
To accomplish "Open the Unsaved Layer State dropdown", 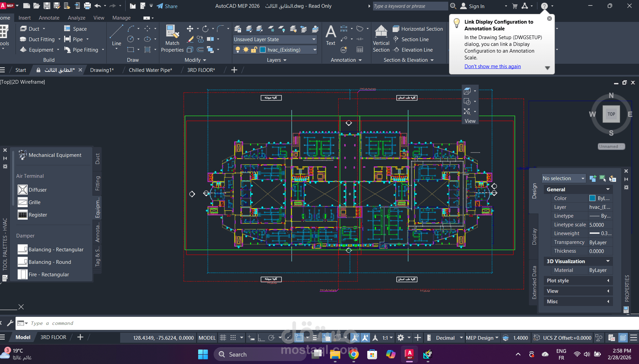I will (x=275, y=39).
